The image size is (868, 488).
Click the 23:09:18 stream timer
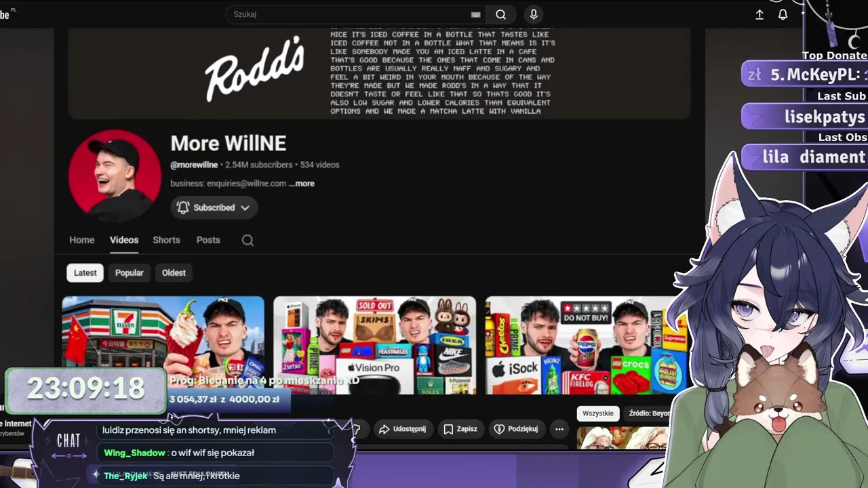pyautogui.click(x=86, y=389)
